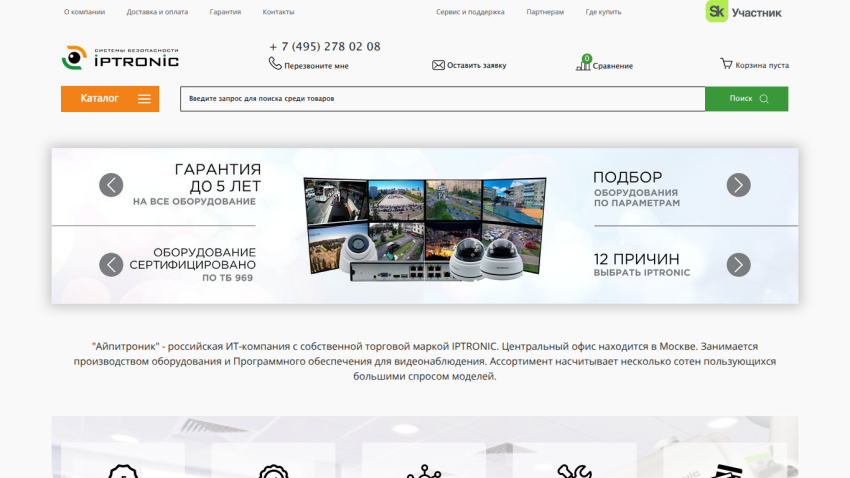850x478 pixels.
Task: Open О компании page
Action: [85, 12]
